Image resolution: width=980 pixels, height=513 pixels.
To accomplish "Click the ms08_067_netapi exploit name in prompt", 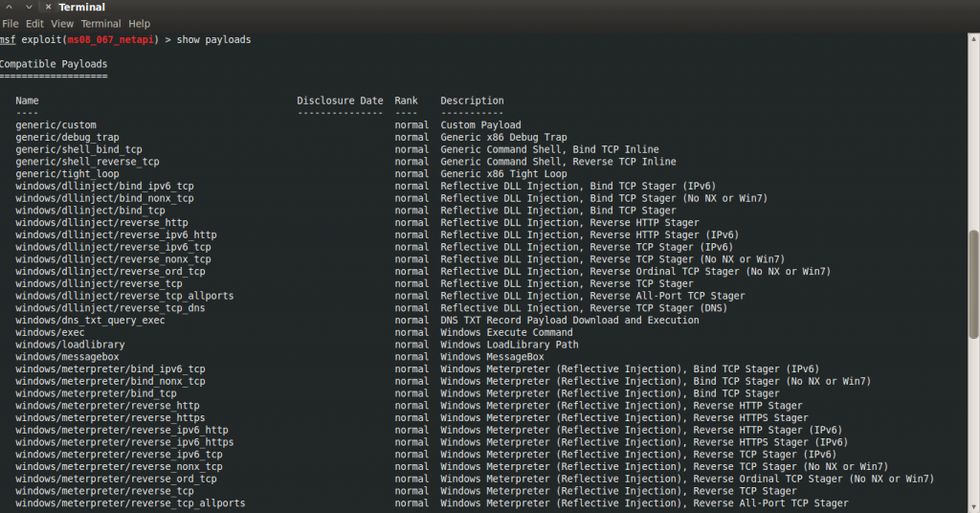I will (x=110, y=40).
